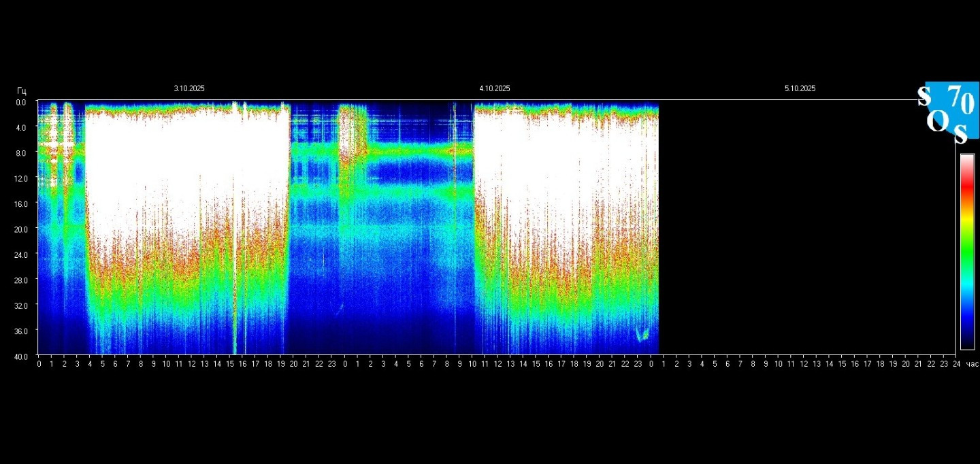The height and width of the screenshot is (464, 980).
Task: Click the 5.10.2025 date label
Action: 800,89
